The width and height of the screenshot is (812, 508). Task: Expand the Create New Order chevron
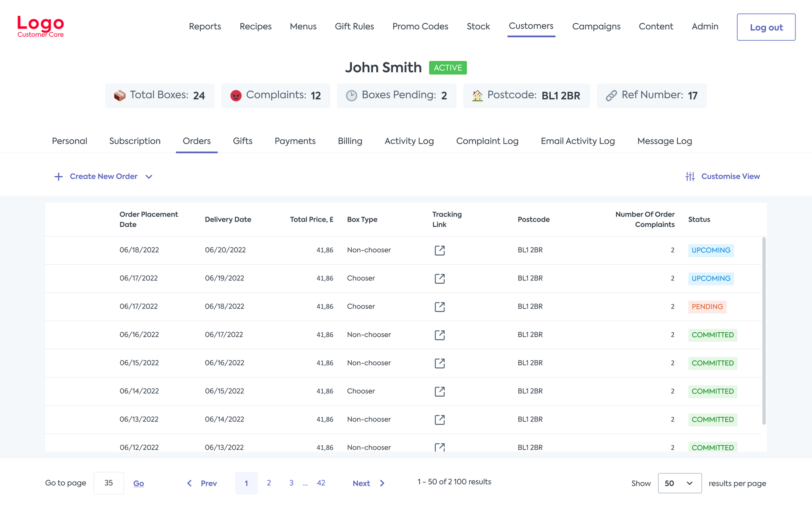[x=149, y=177]
